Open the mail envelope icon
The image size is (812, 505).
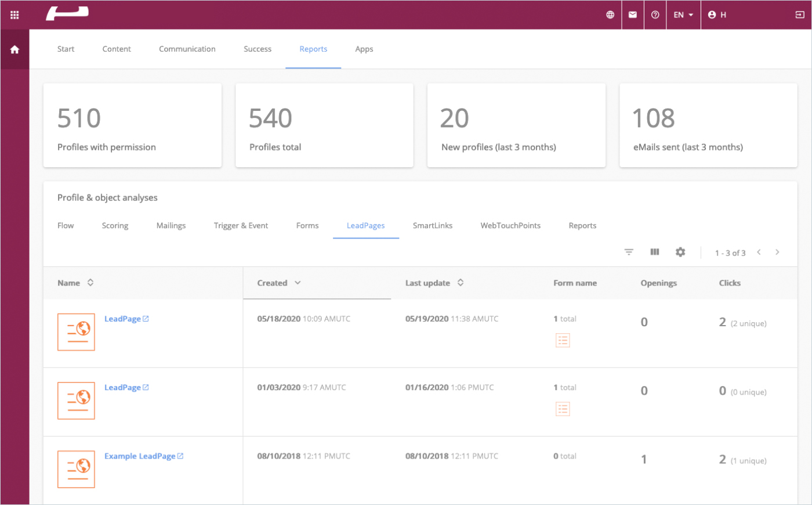(x=633, y=15)
